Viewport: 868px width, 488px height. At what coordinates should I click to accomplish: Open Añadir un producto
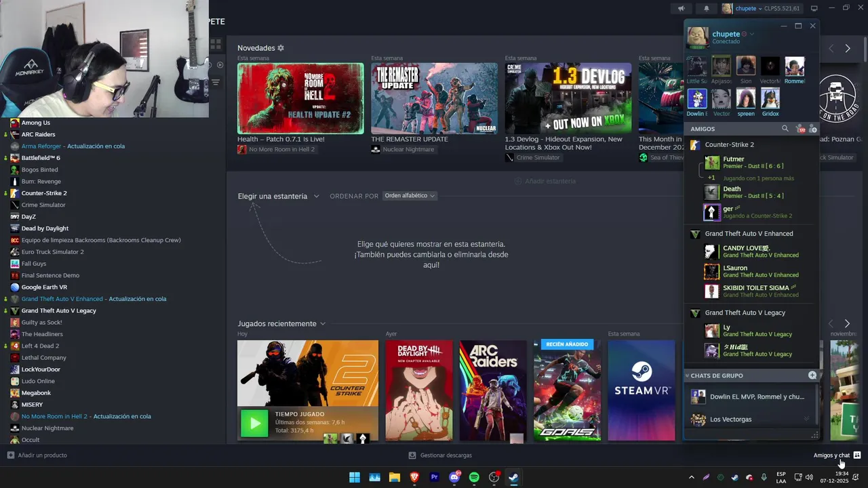[37, 455]
